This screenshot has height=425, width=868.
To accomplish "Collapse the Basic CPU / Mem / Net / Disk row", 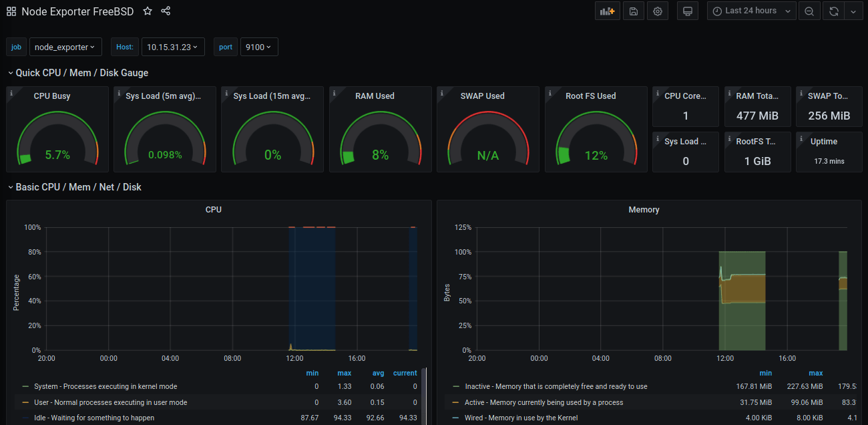I will coord(78,187).
